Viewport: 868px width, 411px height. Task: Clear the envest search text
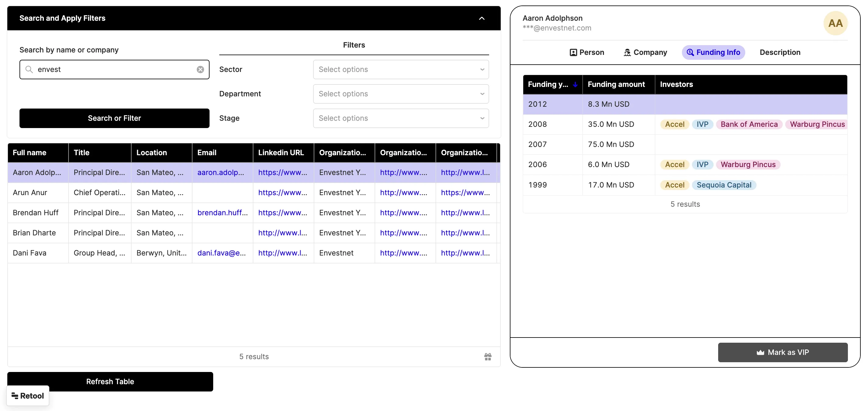click(200, 70)
